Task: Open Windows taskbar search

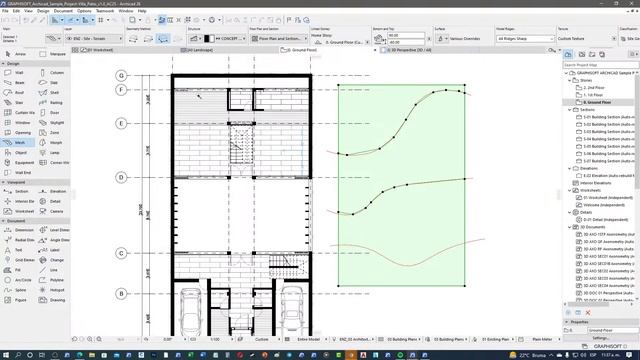Action: (18, 355)
